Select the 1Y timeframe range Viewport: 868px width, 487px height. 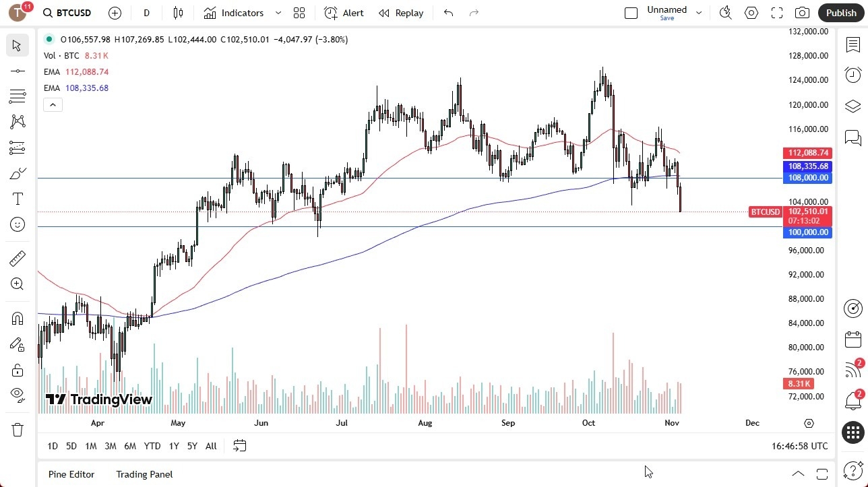[x=173, y=446]
